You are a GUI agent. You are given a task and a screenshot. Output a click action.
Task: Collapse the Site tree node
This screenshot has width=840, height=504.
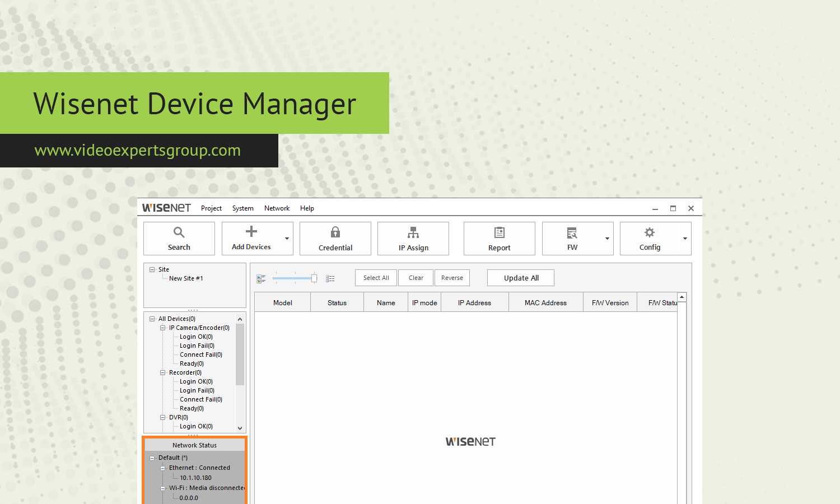coord(152,269)
